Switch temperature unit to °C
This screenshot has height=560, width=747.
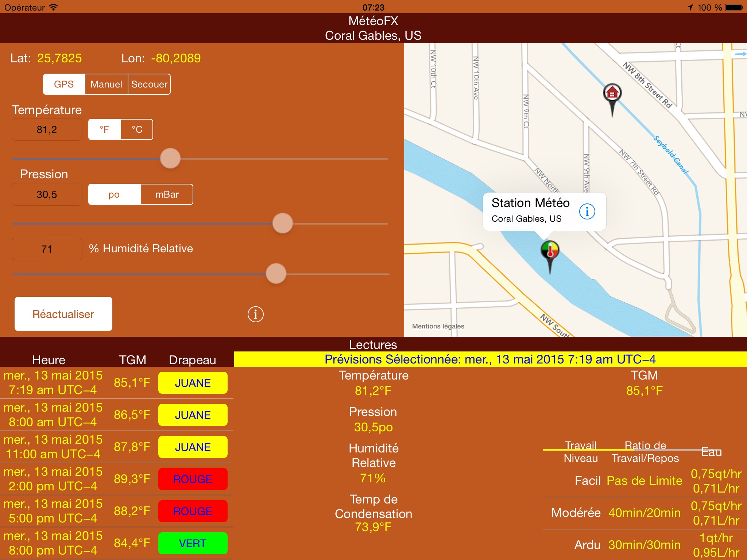[x=137, y=129]
